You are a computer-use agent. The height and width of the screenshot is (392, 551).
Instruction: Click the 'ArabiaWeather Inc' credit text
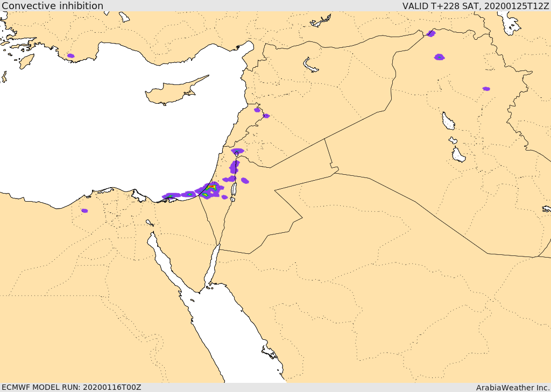tap(513, 388)
